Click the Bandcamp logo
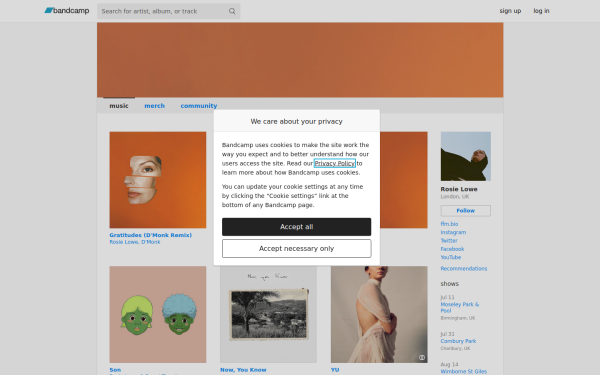600x375 pixels. pos(67,11)
